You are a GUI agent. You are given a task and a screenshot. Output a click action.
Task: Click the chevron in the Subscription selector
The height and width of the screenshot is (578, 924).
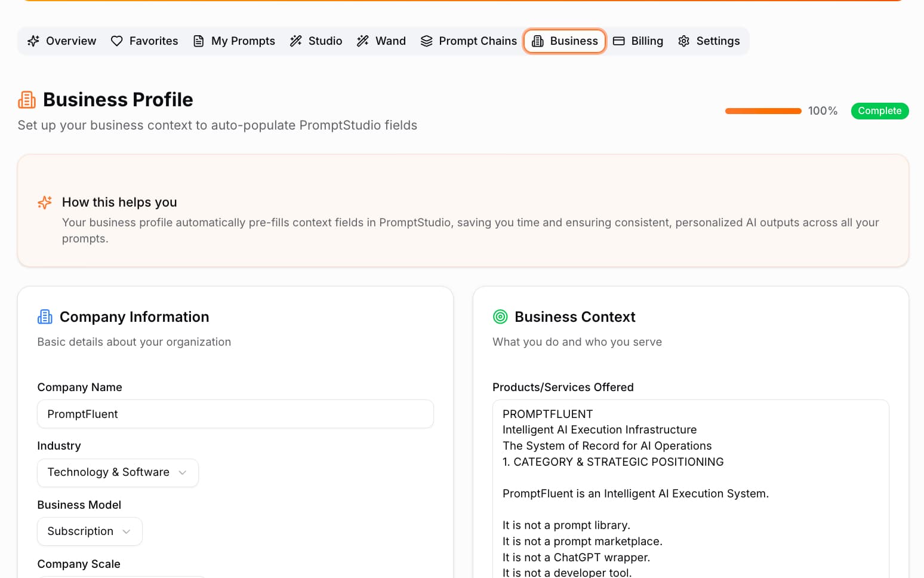(x=126, y=531)
